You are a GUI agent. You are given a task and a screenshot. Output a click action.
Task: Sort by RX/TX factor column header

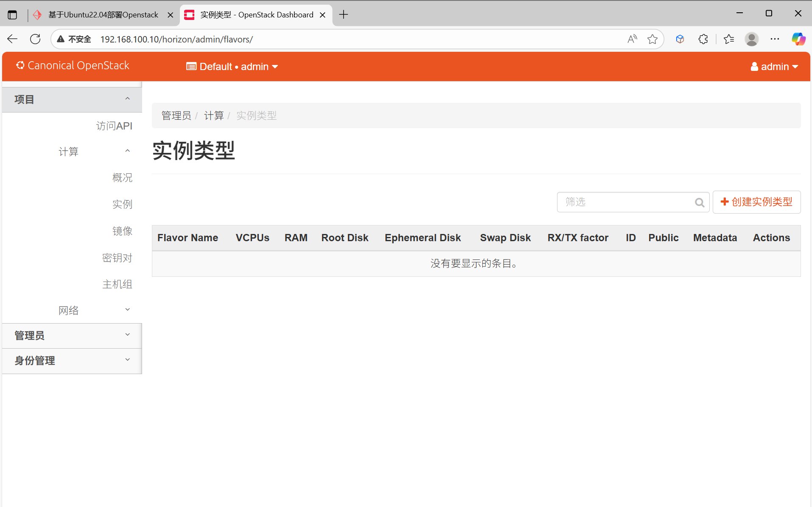(578, 238)
